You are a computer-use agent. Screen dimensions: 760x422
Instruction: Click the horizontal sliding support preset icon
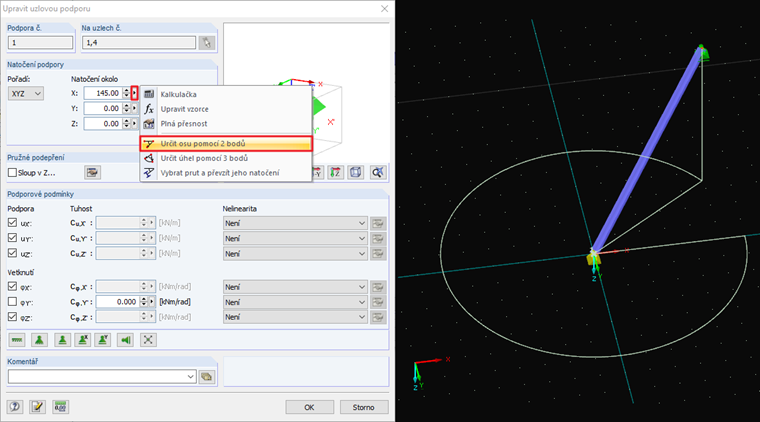(126, 340)
